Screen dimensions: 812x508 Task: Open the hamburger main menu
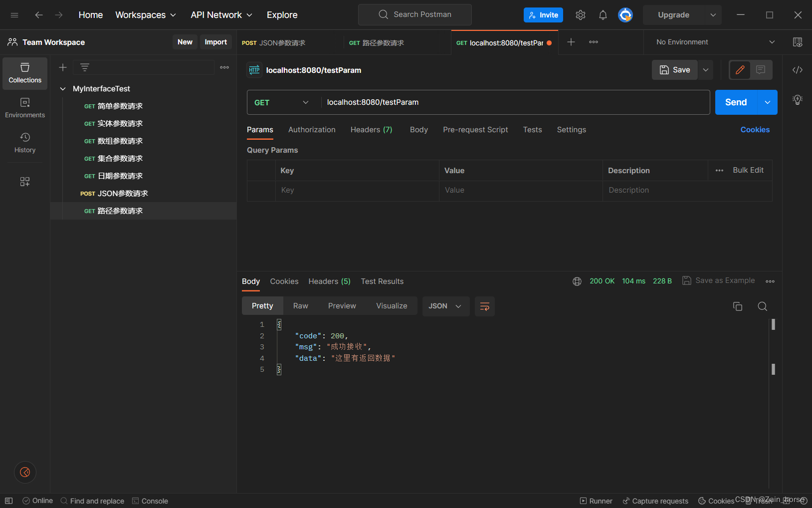point(14,15)
